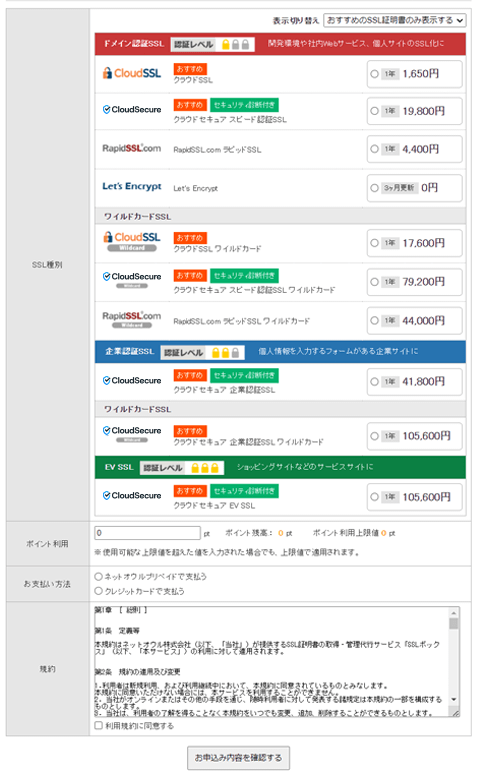
Task: Click the 企業認証SSL lock level icons
Action: (225, 352)
